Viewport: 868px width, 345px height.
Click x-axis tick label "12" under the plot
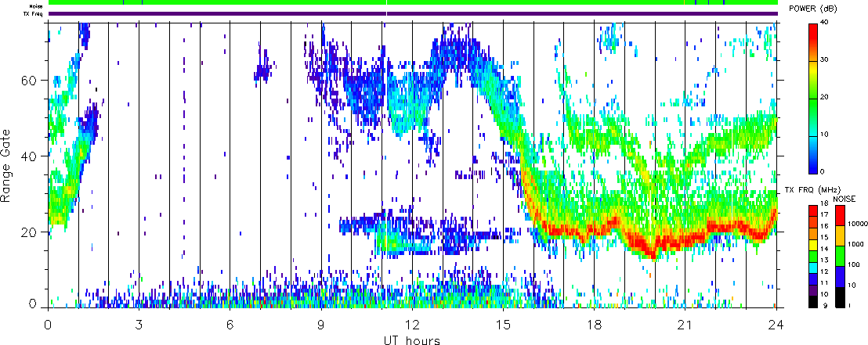click(412, 325)
